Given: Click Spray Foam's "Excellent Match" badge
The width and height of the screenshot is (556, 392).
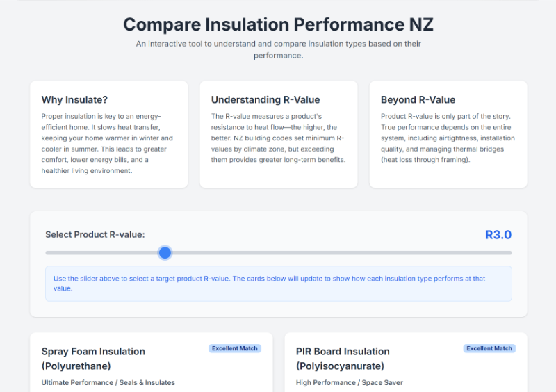Looking at the screenshot, I should (x=235, y=348).
